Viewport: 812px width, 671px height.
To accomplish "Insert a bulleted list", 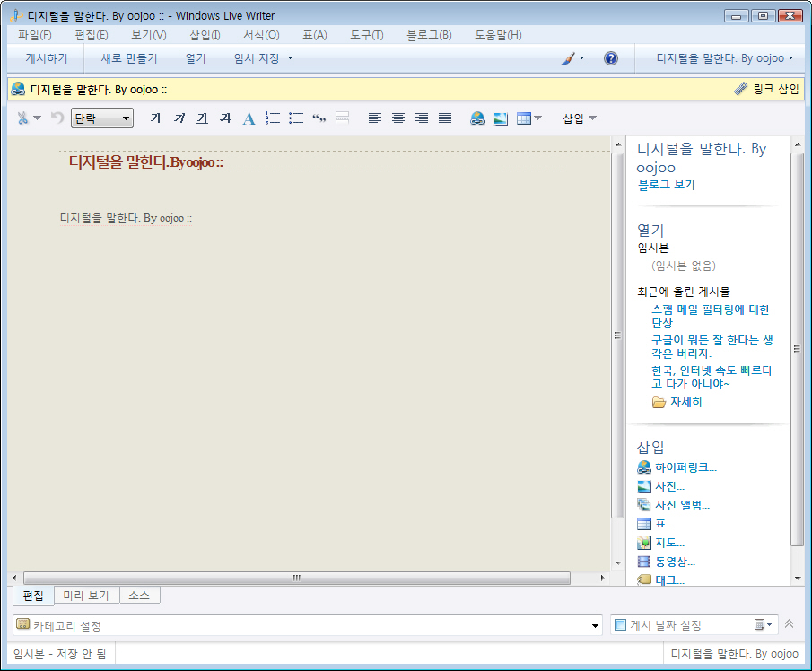I will click(x=296, y=118).
